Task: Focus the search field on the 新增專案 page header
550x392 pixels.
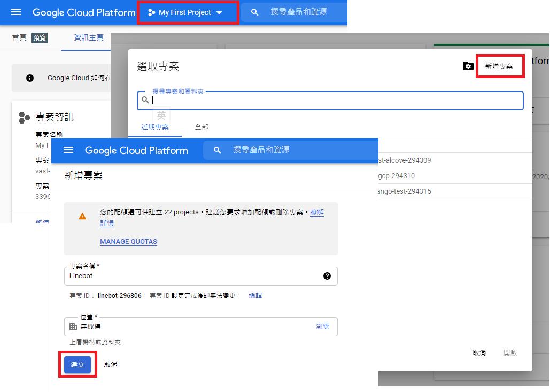Action: click(291, 150)
